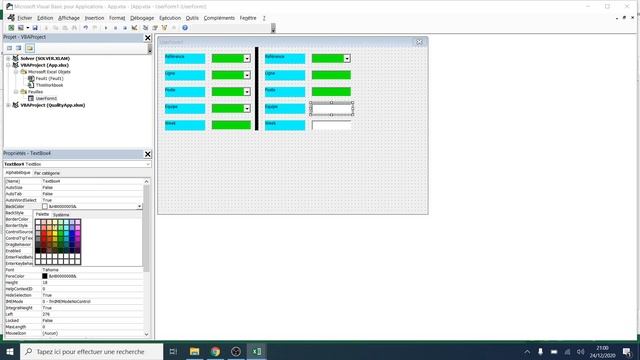Image resolution: width=640 pixels, height=360 pixels.
Task: Open Task View on the taskbar
Action: 173,351
